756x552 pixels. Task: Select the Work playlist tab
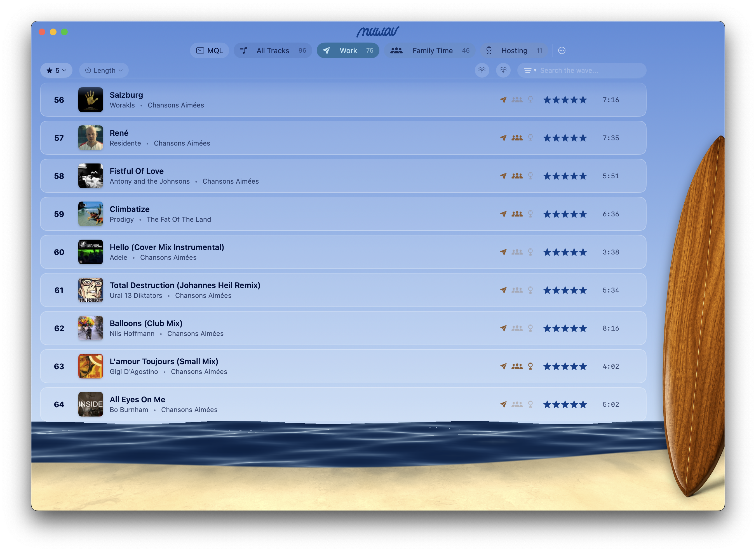point(348,50)
